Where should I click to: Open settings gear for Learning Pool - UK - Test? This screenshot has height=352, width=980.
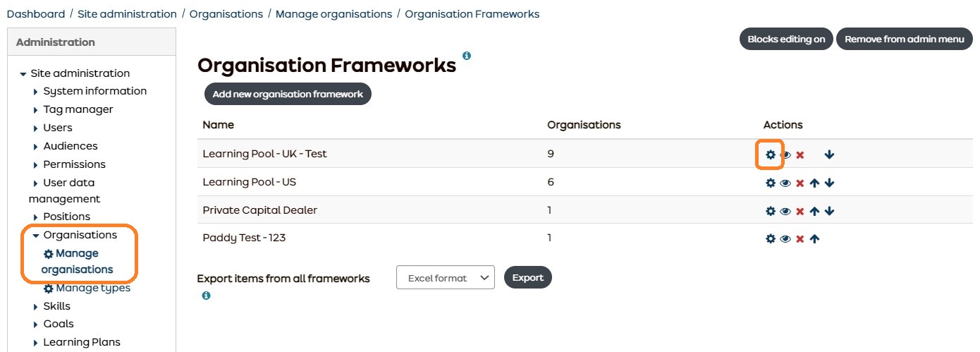pyautogui.click(x=771, y=154)
